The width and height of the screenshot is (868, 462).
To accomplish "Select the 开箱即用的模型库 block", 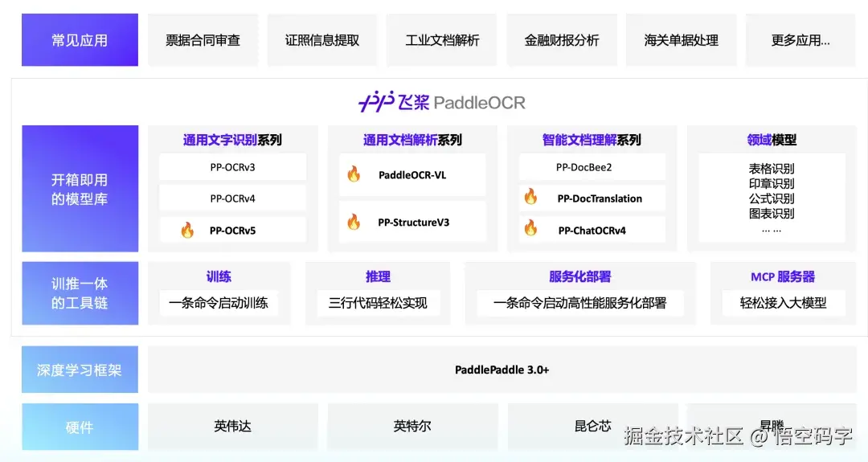I will click(80, 189).
